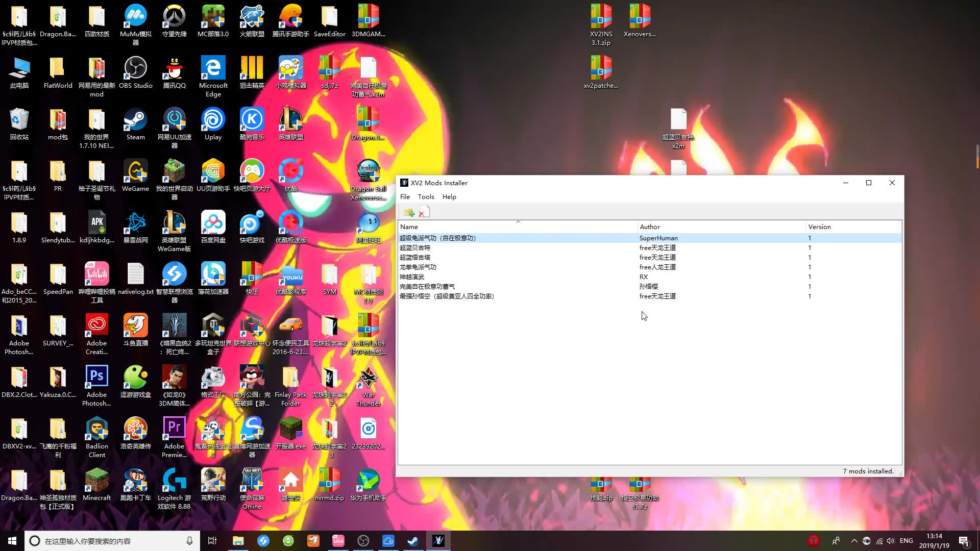Screen dimensions: 980x551
Task: Click the XV2 Mods Installer taskbar icon
Action: tap(438, 541)
